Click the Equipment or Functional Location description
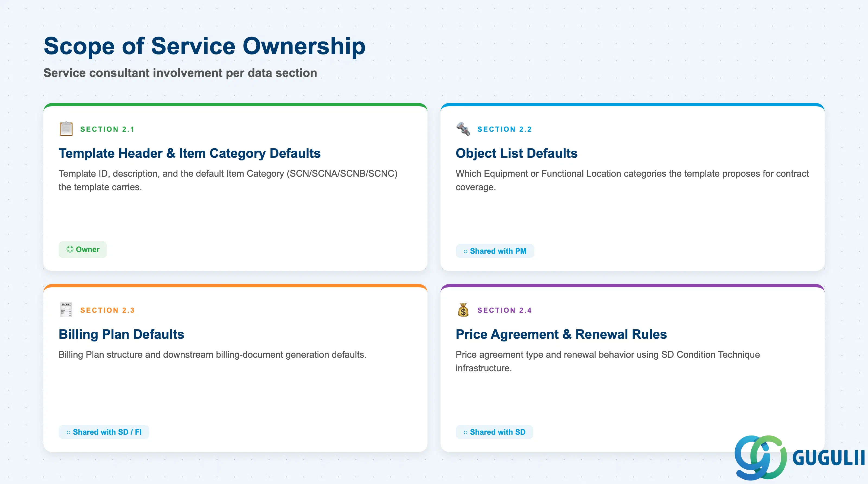 pos(632,180)
